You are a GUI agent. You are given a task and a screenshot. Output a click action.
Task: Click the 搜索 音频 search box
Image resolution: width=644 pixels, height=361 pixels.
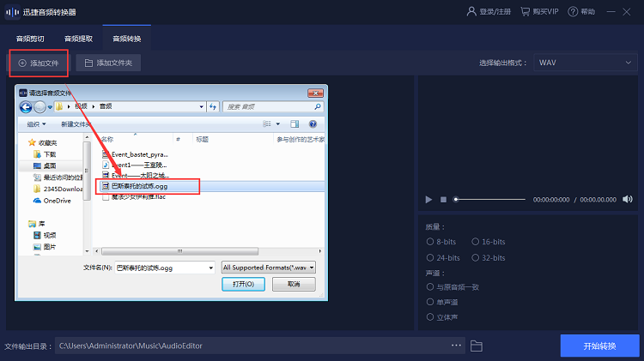273,106
